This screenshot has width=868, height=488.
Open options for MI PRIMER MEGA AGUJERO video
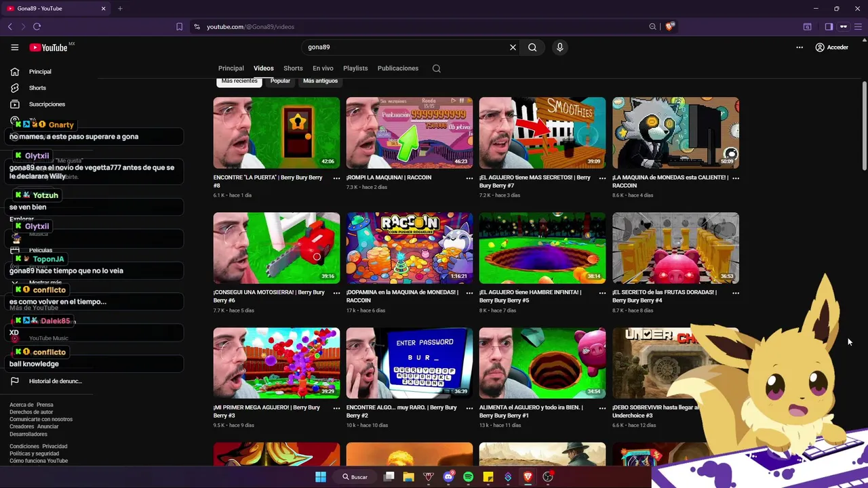coord(336,409)
